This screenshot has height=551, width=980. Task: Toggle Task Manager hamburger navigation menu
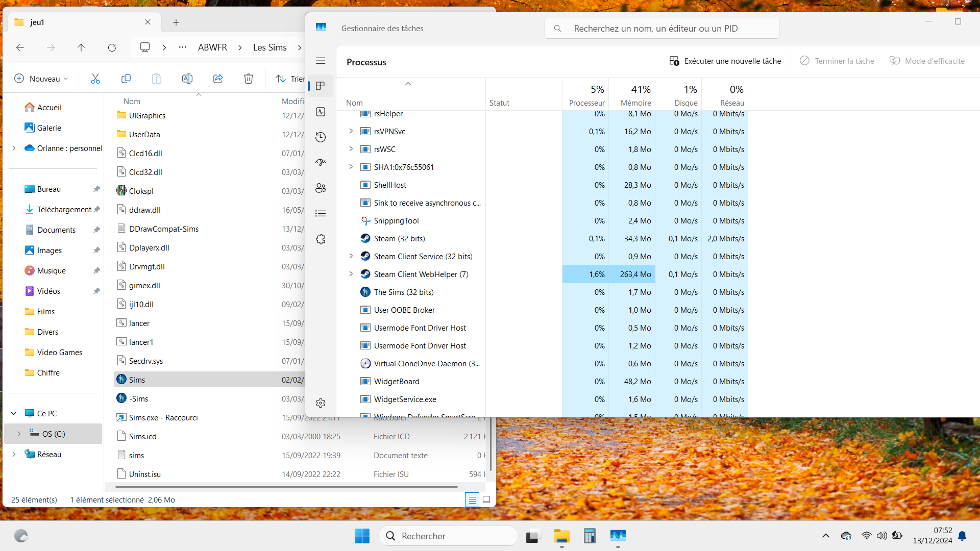[x=321, y=61]
